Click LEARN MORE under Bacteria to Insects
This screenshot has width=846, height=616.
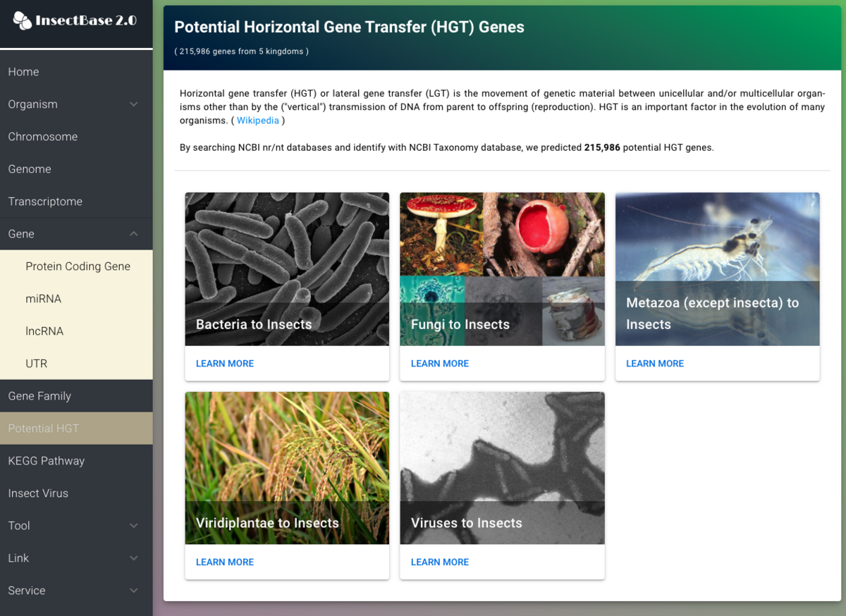point(225,363)
